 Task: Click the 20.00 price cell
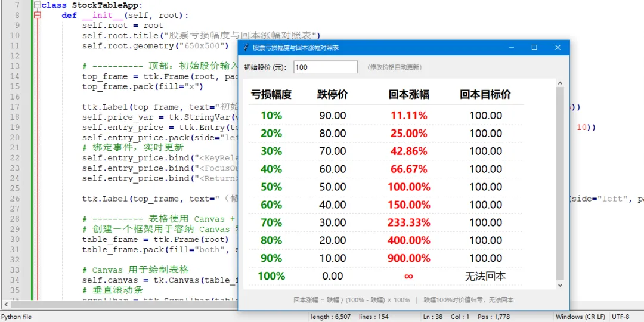[x=333, y=240]
